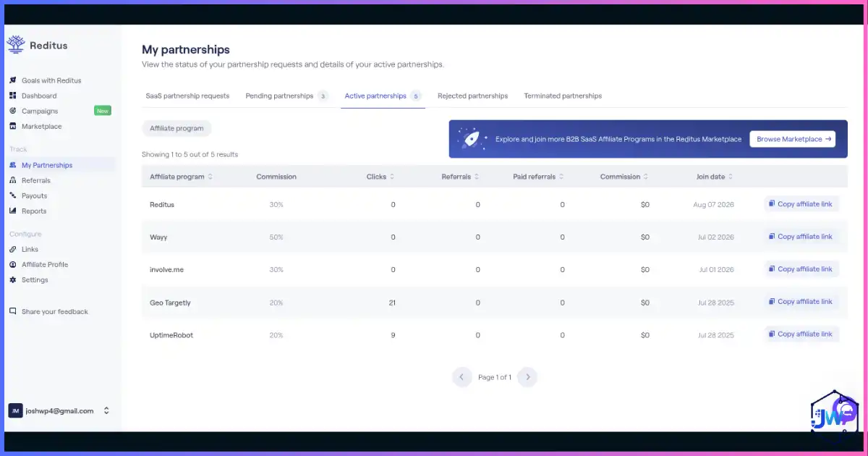
Task: Open Goals with Reditus rocket icon
Action: (13, 80)
